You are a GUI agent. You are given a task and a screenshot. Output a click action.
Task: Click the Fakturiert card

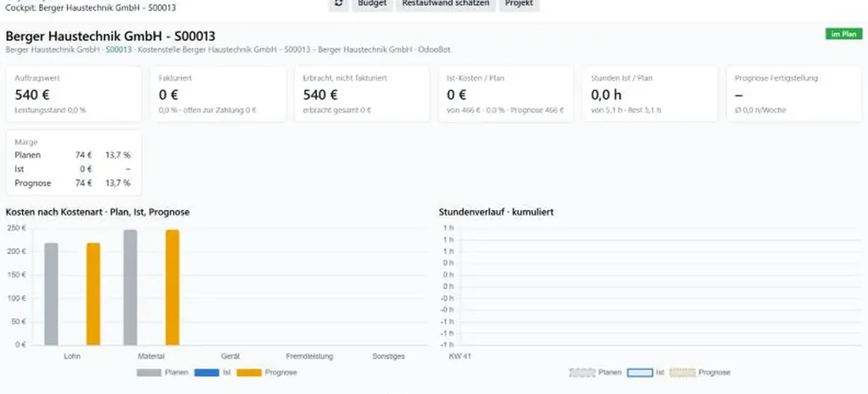[x=218, y=94]
